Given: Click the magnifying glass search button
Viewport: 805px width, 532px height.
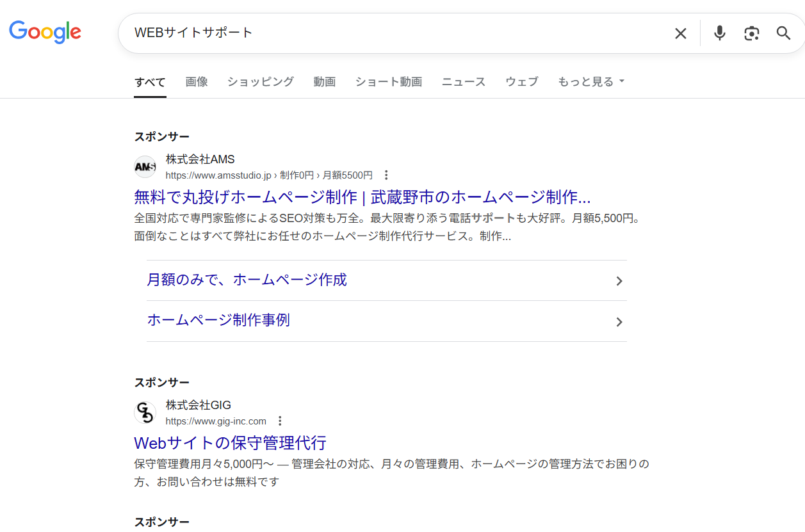Looking at the screenshot, I should pos(783,33).
